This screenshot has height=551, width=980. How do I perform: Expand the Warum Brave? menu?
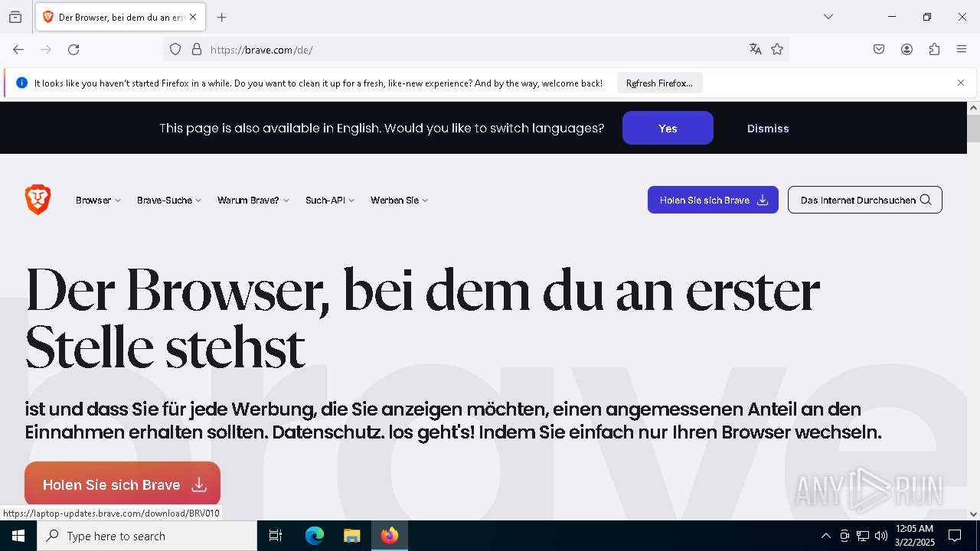[x=253, y=201]
